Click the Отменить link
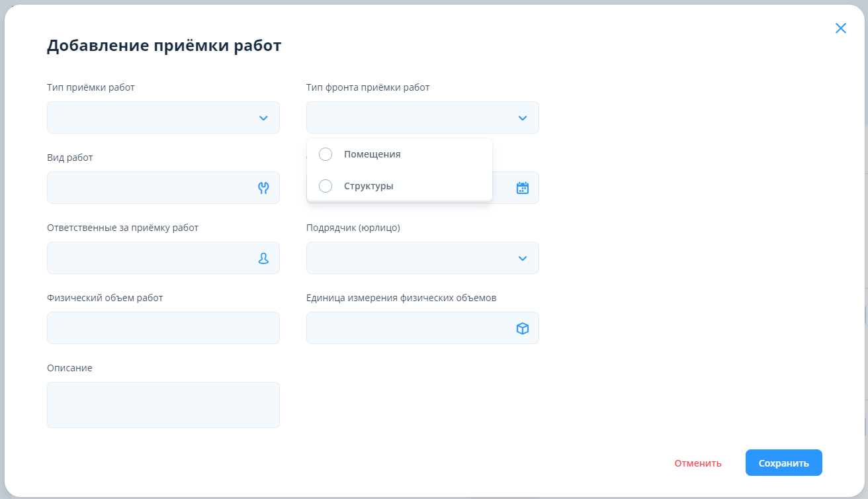Viewport: 868px width, 499px height. pos(697,463)
